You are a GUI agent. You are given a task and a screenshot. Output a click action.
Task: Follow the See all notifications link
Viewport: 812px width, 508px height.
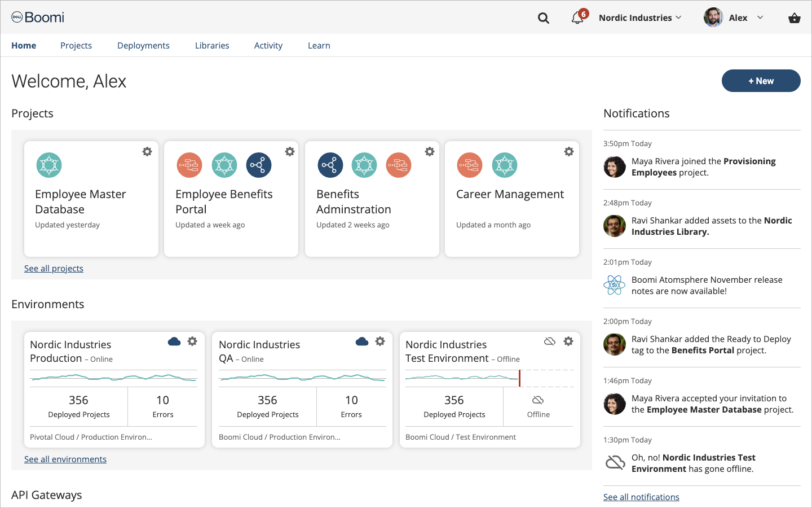(641, 497)
